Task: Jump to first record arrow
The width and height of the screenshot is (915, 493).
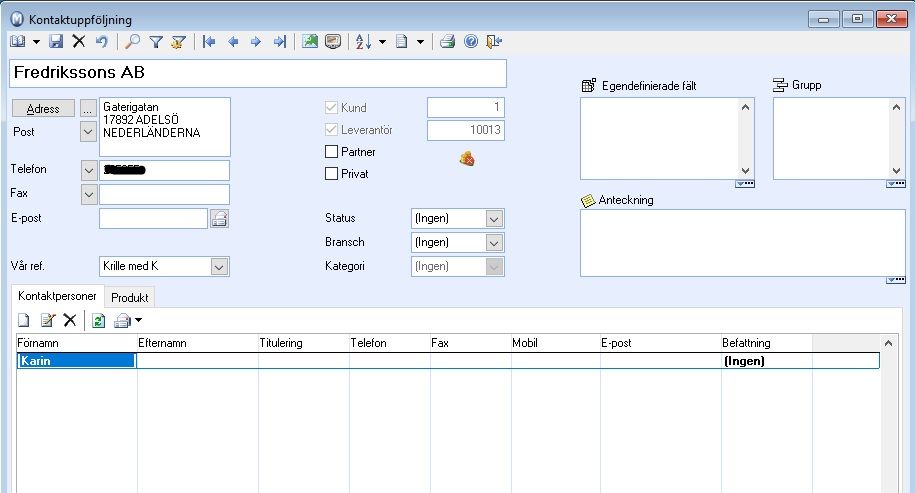Action: [x=209, y=42]
